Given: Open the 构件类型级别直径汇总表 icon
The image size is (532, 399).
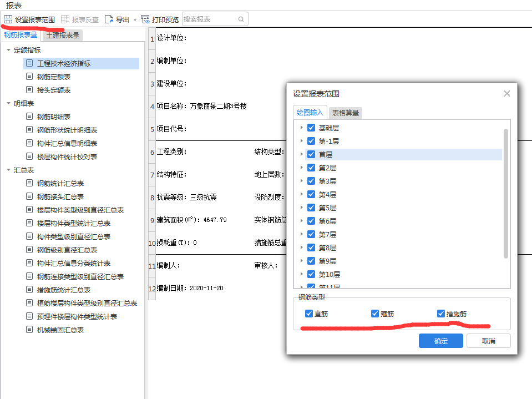Looking at the screenshot, I should (x=29, y=236).
